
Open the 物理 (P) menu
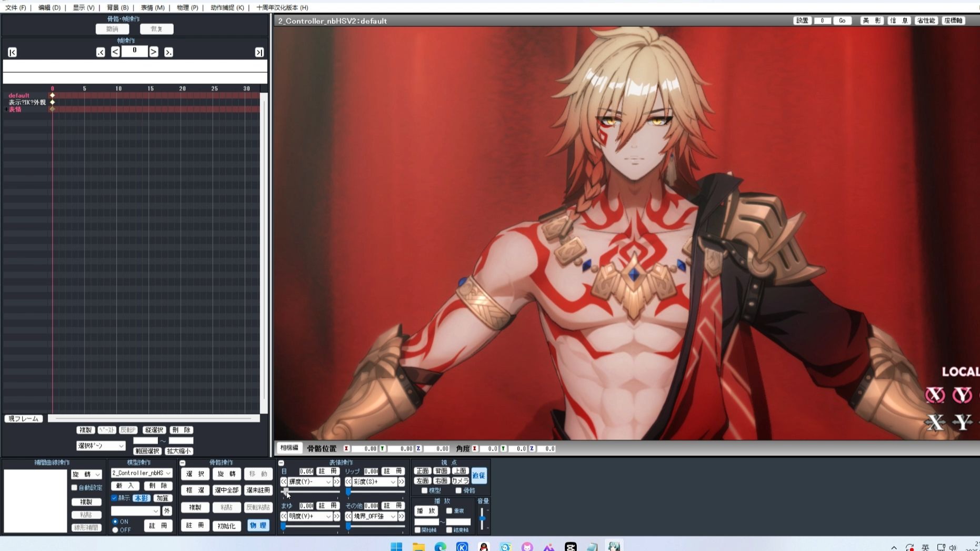[187, 7]
